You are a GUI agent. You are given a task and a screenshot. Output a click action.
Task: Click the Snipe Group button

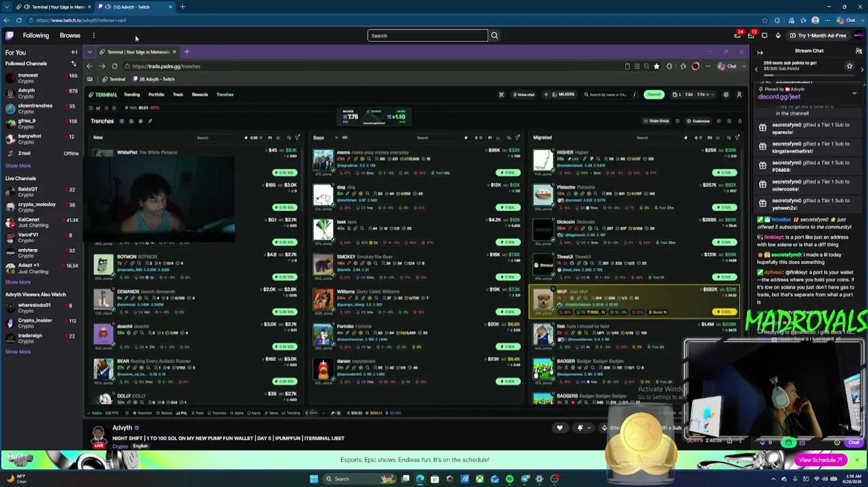[x=656, y=121]
